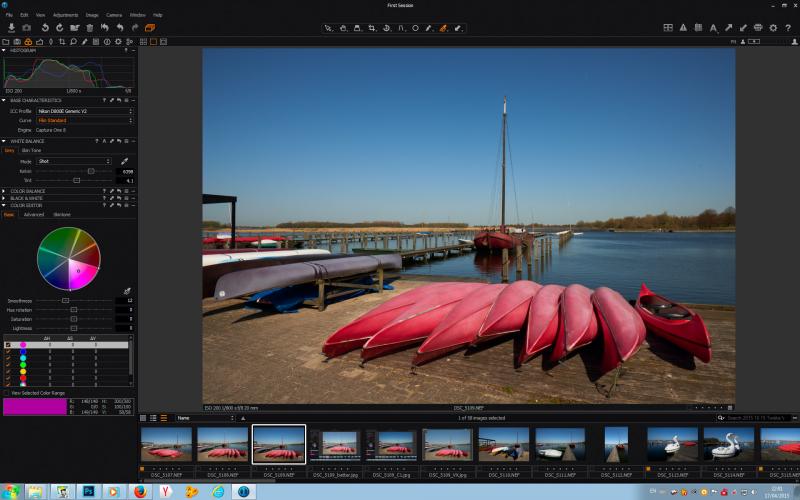
Task: Click the Redo arrow icon in the toolbar
Action: 135,28
